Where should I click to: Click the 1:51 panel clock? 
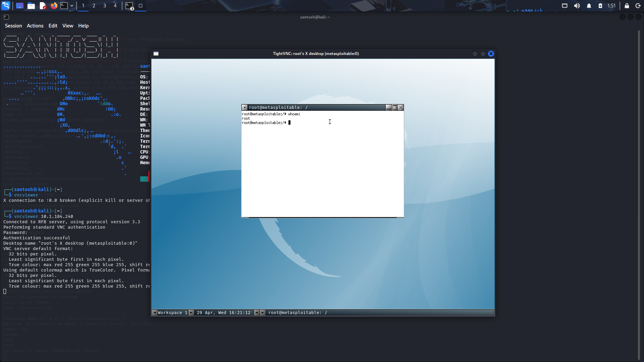[x=611, y=6]
